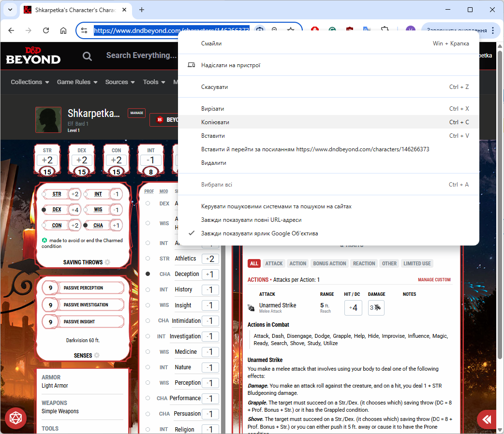
Task: Open the dice roller icon
Action: (15, 419)
